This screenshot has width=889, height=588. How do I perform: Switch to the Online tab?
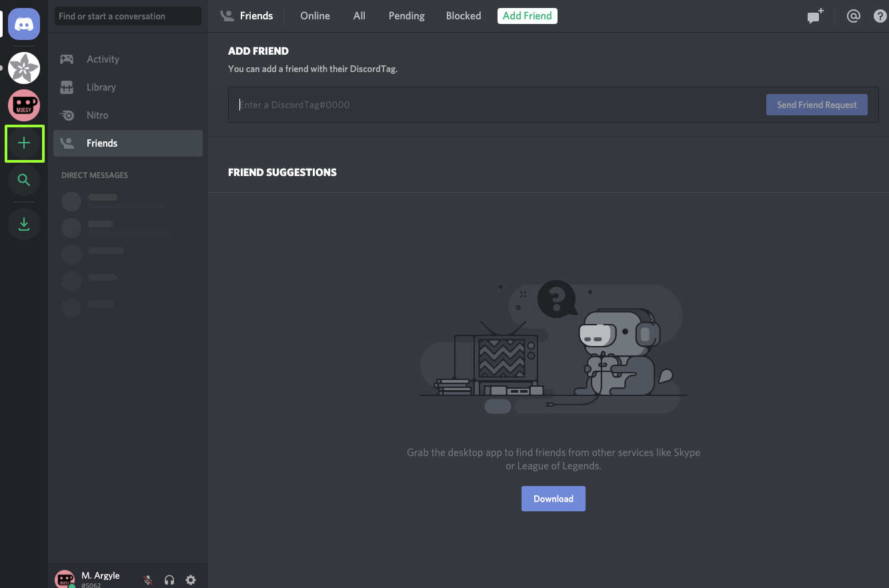coord(315,16)
